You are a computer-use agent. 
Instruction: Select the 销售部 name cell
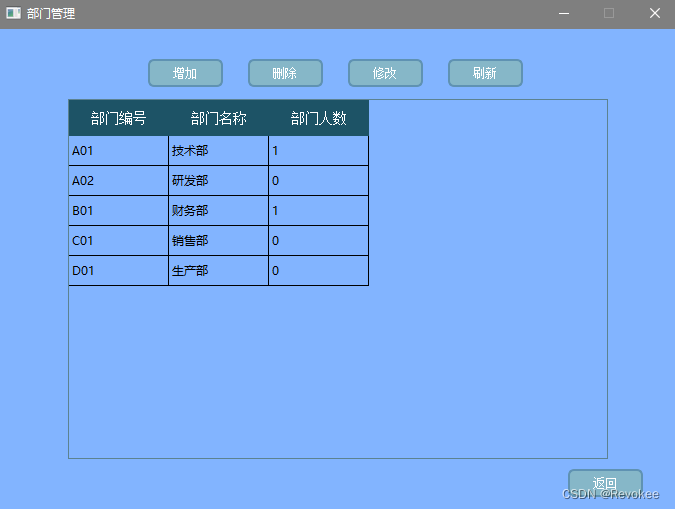(x=218, y=241)
